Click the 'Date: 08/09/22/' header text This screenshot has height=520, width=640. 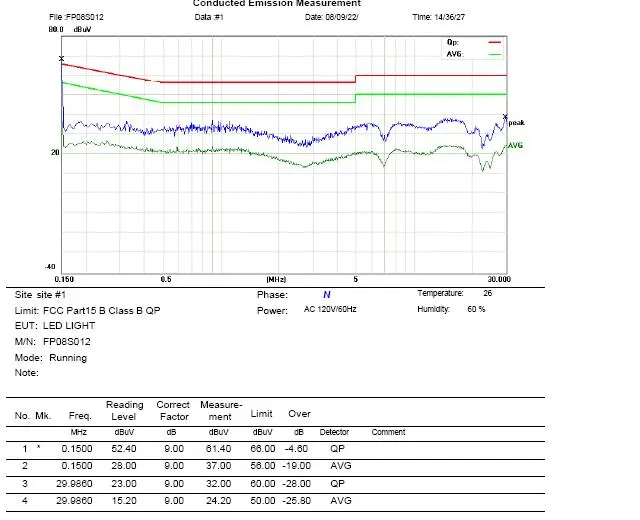coord(331,17)
